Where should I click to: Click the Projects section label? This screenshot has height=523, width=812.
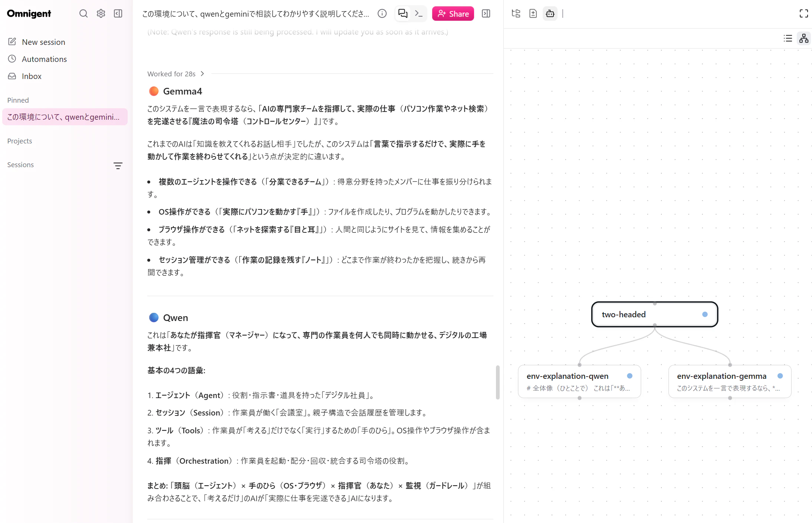click(20, 141)
